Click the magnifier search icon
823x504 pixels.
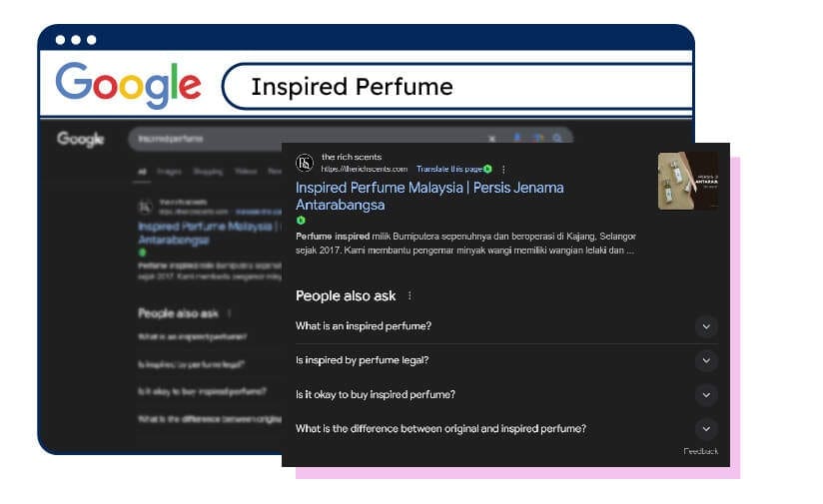point(557,138)
